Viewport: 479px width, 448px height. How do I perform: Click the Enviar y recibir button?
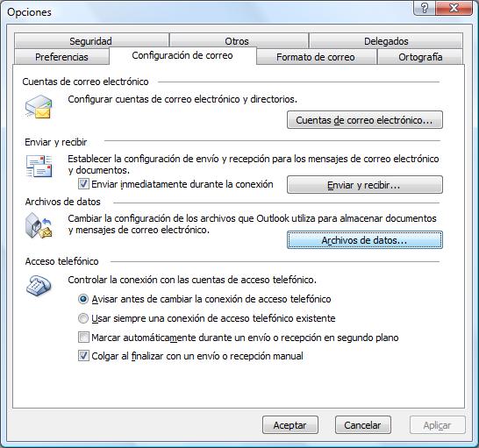click(365, 185)
